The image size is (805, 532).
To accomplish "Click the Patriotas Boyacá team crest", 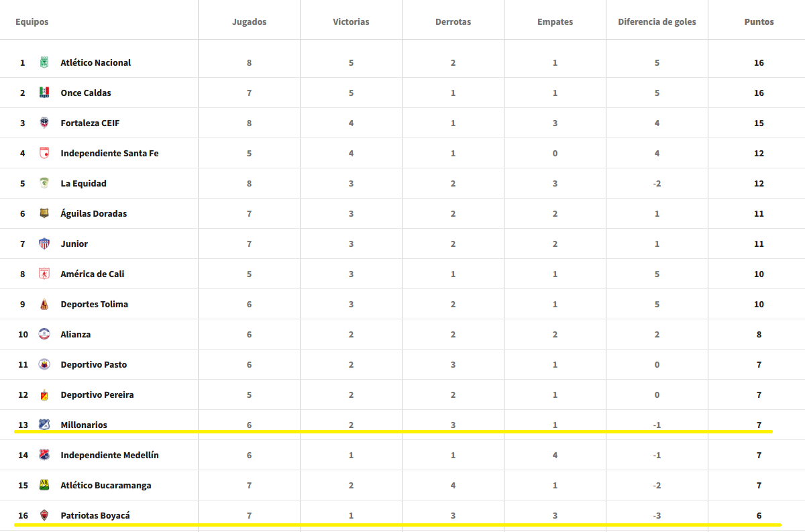I will [x=44, y=515].
